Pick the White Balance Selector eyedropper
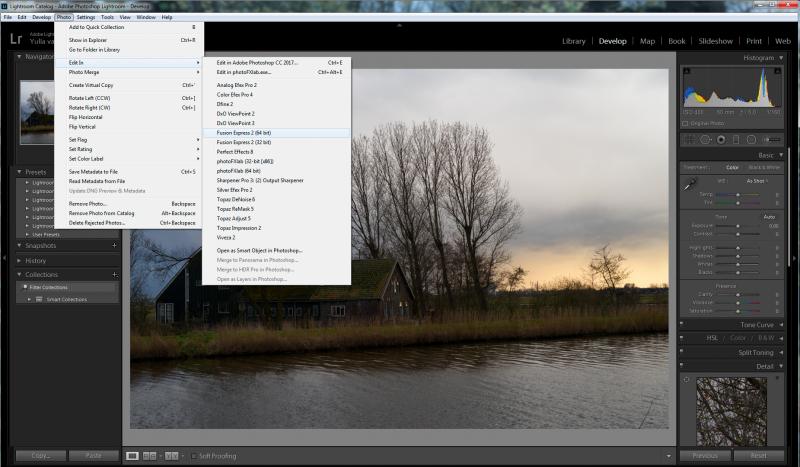800x467 pixels. coord(690,185)
